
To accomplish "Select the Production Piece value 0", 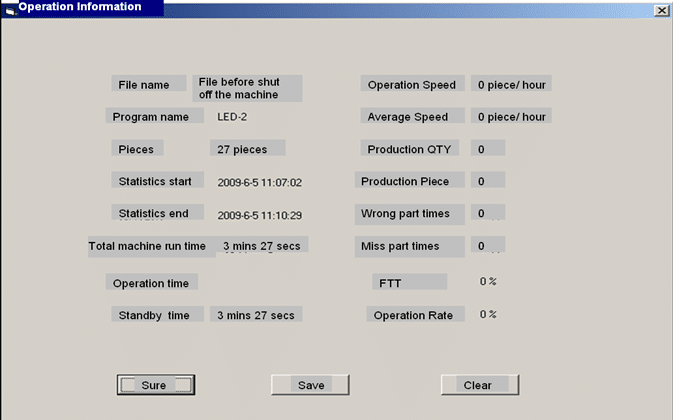I will pos(488,180).
